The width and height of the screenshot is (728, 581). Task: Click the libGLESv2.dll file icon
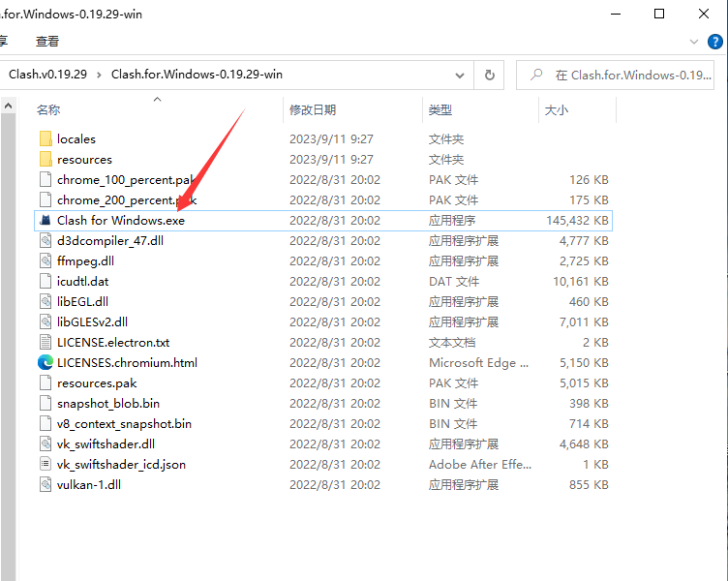coord(45,321)
